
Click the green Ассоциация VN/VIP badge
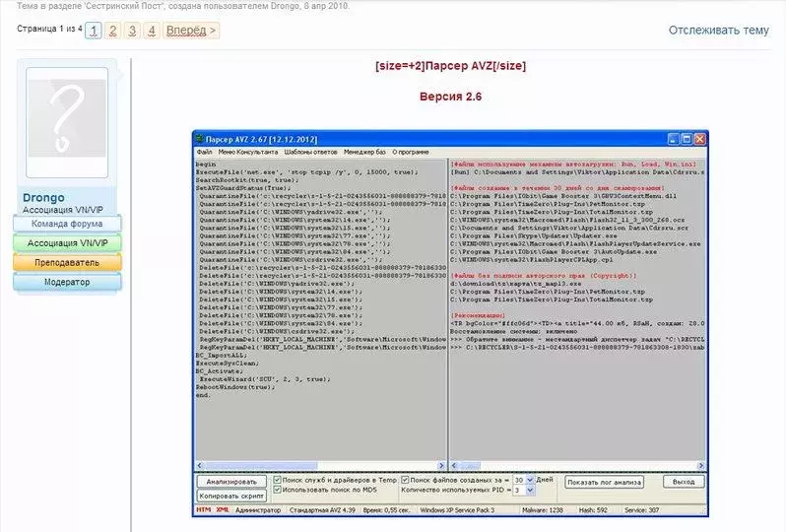67,243
